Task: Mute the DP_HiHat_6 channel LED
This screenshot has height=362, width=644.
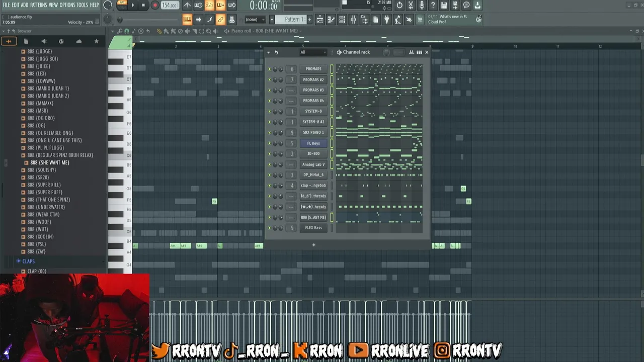Action: (x=269, y=175)
